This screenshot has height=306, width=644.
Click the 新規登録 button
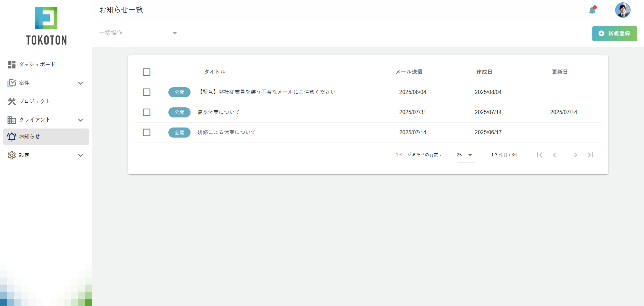click(614, 34)
